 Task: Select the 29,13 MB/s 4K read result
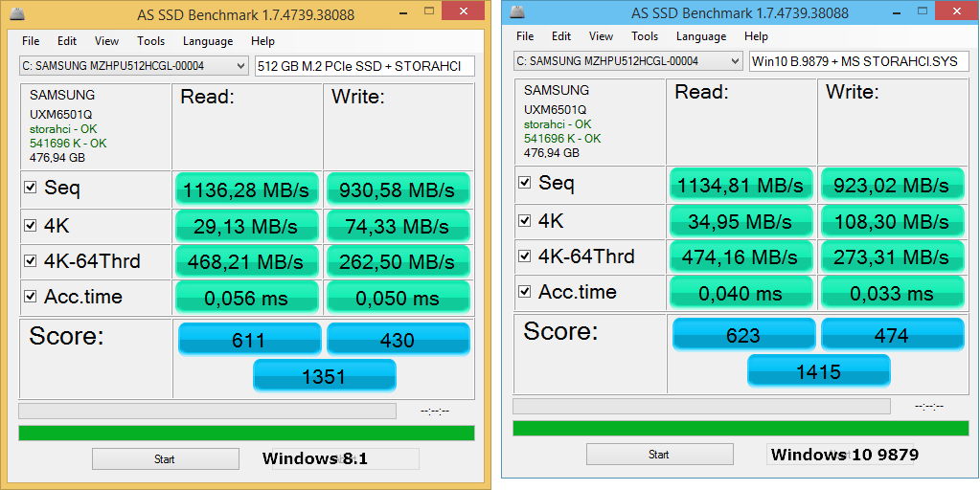pos(247,225)
